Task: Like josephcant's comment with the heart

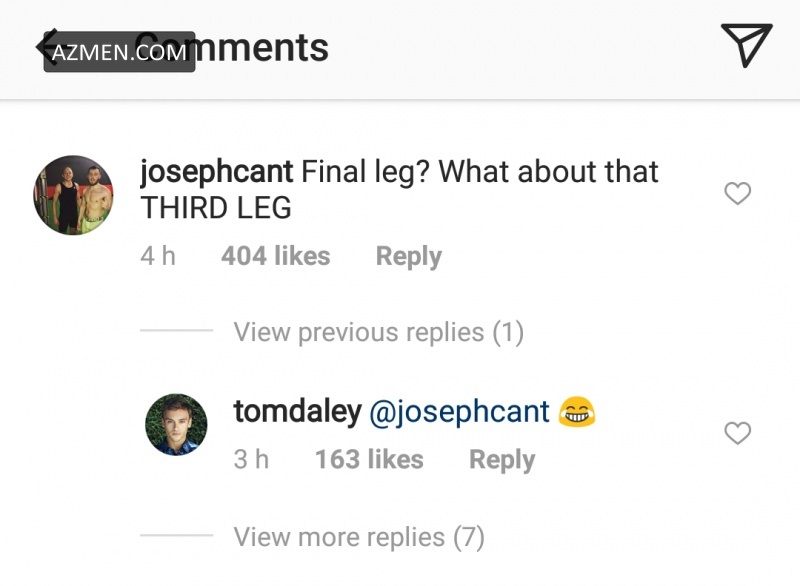Action: pyautogui.click(x=737, y=194)
